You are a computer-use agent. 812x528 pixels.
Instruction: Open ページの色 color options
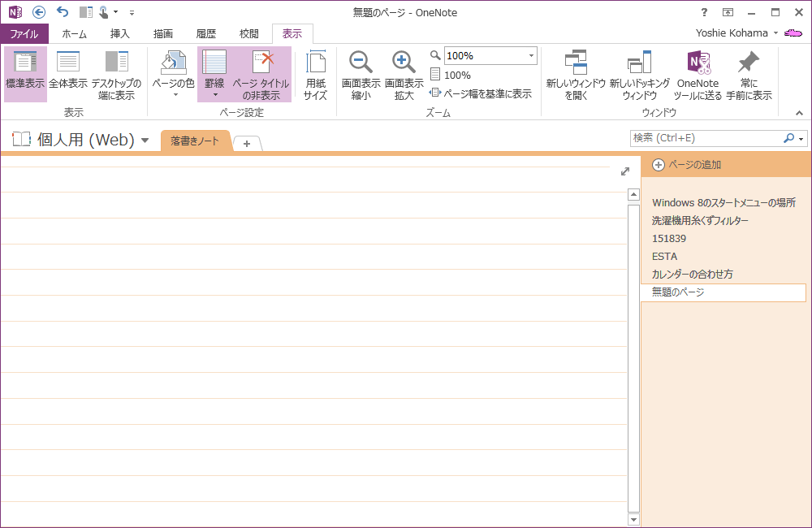tap(174, 75)
